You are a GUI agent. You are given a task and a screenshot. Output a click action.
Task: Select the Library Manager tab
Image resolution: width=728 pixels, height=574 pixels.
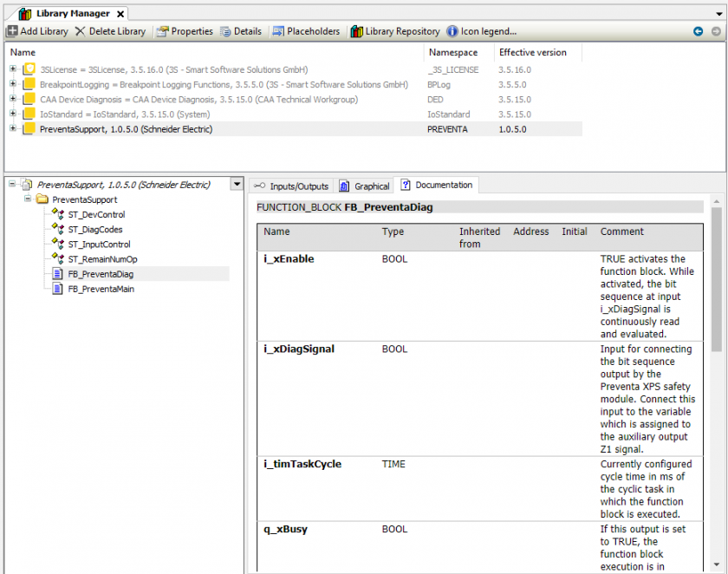[73, 14]
